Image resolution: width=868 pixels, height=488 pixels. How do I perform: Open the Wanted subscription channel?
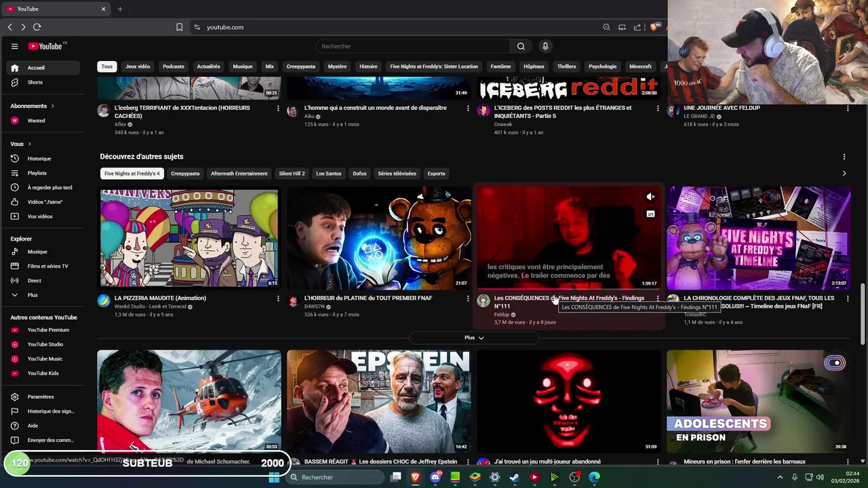(43, 121)
